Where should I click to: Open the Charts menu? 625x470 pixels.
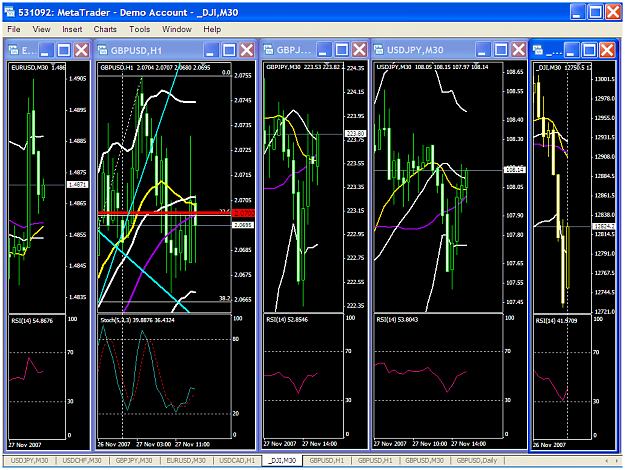(105, 29)
